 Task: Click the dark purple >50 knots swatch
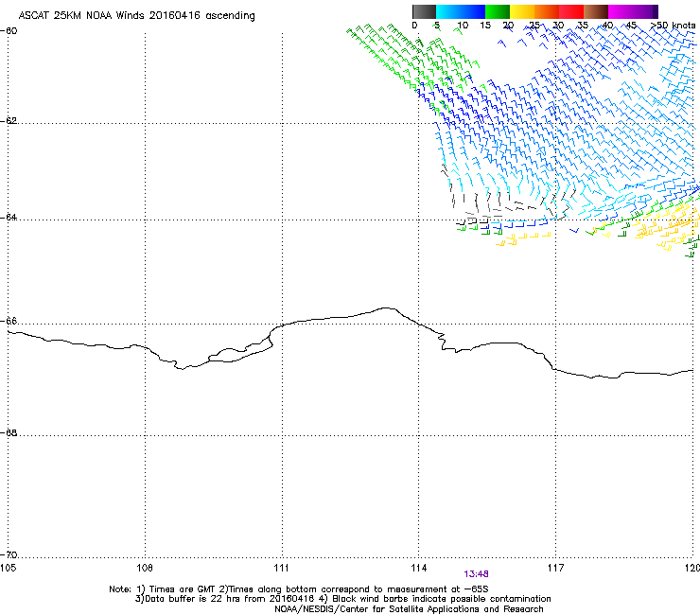point(654,11)
